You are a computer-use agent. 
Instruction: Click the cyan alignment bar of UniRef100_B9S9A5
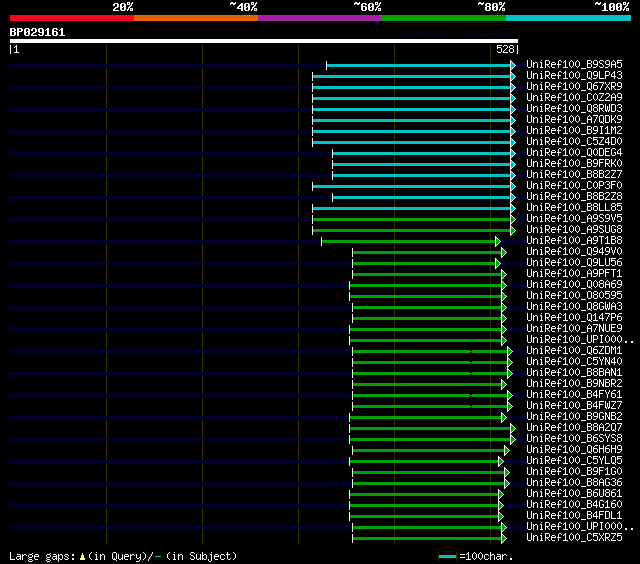418,65
